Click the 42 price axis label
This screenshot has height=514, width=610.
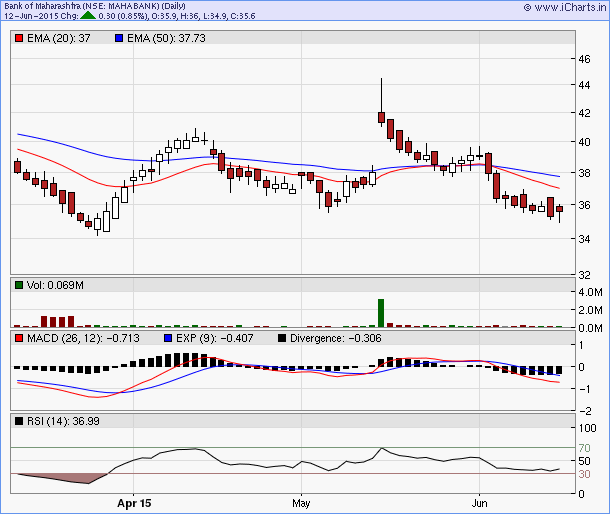584,113
